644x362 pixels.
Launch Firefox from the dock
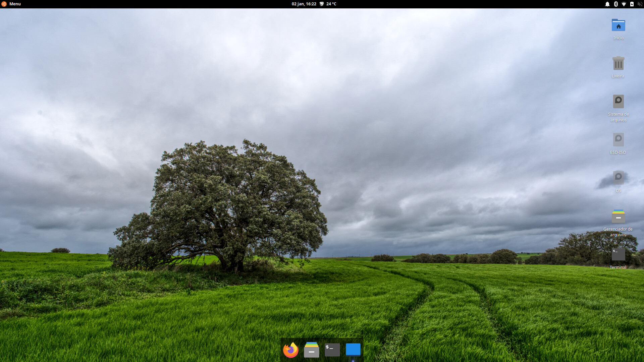[290, 350]
